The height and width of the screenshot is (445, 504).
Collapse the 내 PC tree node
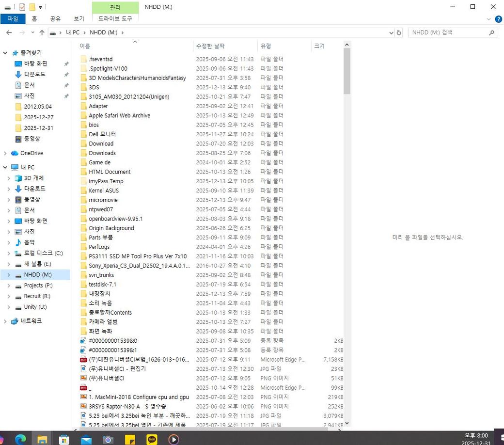coord(5,167)
